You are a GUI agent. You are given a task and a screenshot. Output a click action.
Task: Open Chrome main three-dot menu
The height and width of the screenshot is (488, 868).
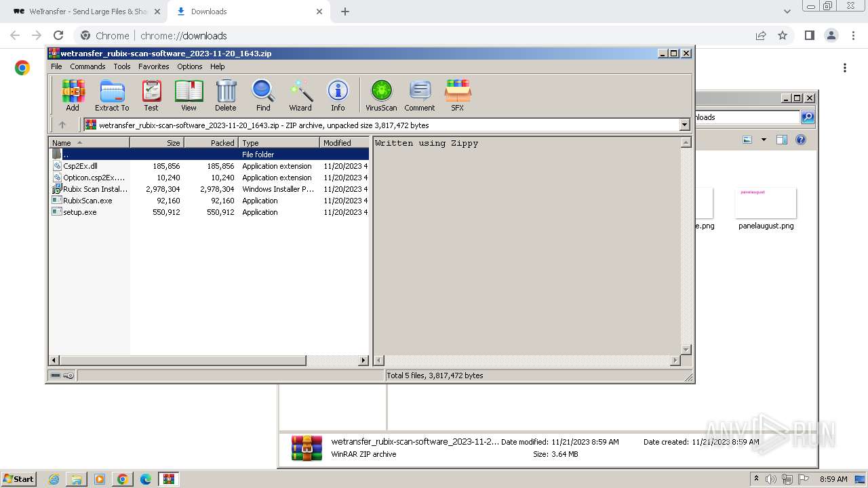853,35
